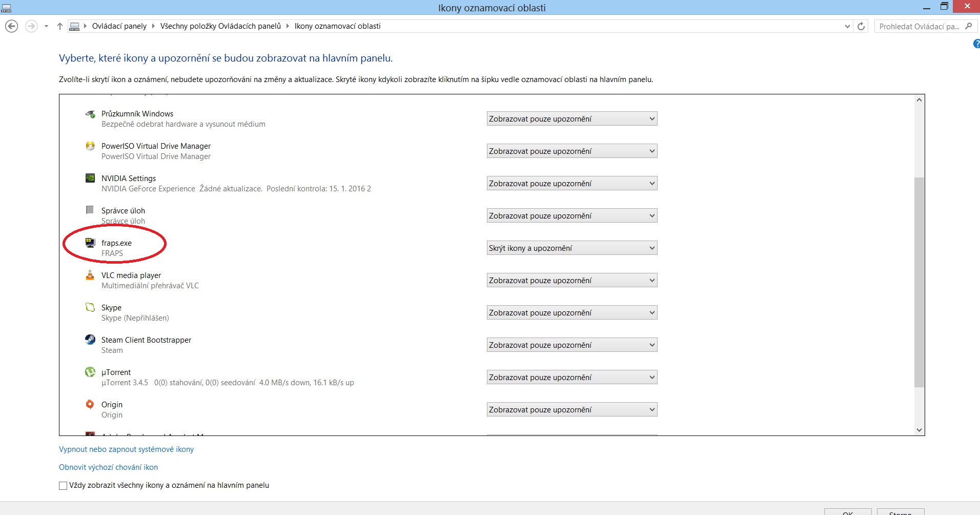This screenshot has height=515, width=980.
Task: Refresh the address bar location
Action: point(861,26)
